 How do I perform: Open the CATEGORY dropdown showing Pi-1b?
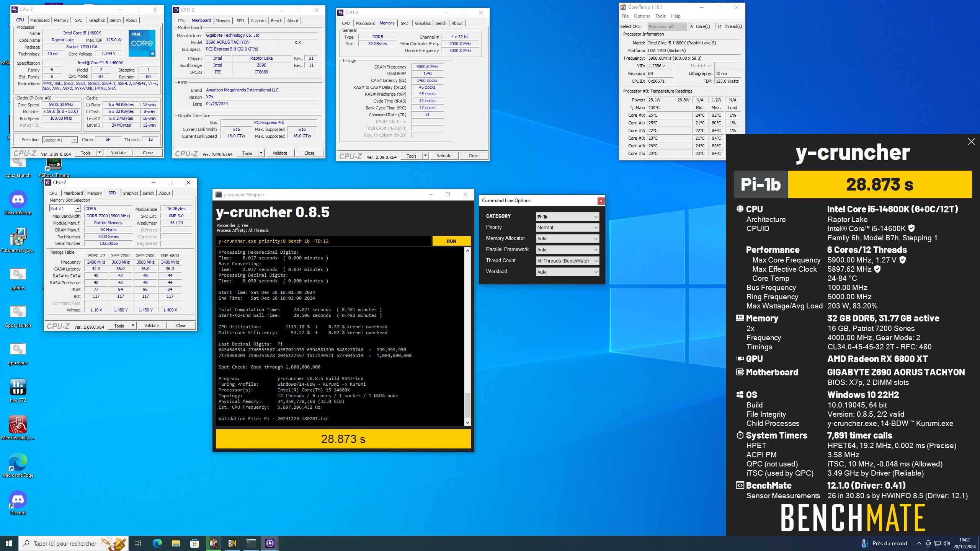pyautogui.click(x=567, y=217)
